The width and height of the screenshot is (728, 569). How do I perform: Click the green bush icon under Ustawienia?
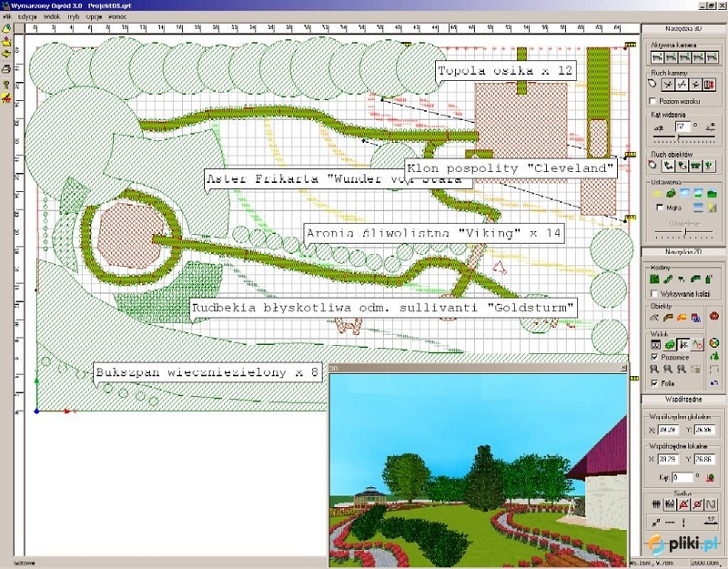click(671, 194)
